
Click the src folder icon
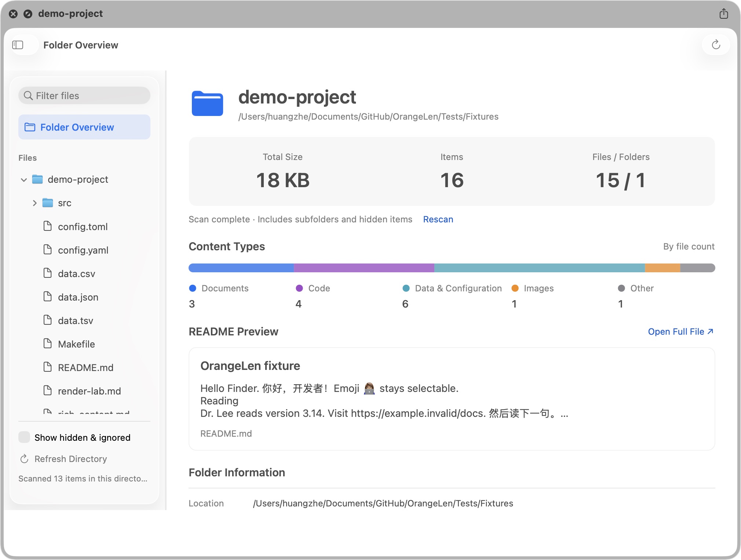[x=48, y=203]
